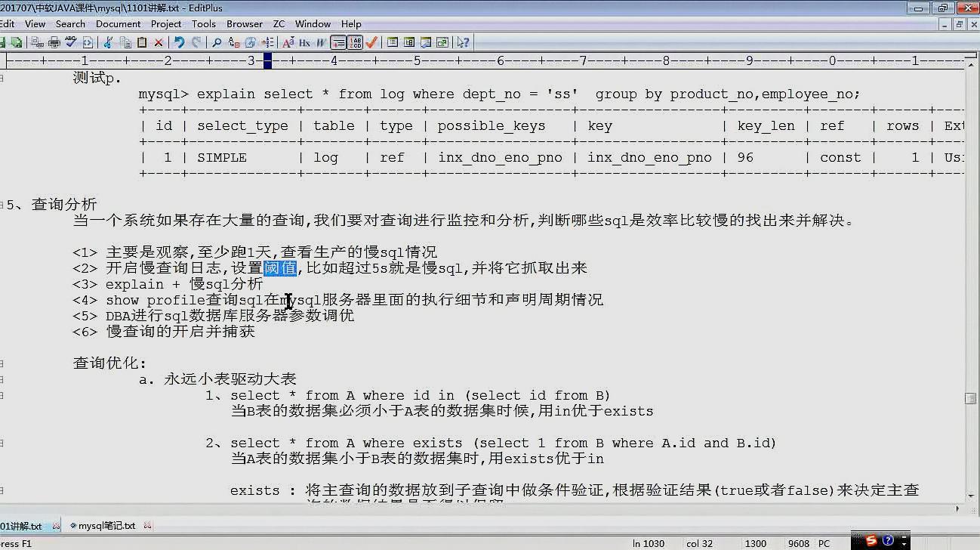Open the Sogou input icon in system tray
This screenshot has height=550, width=980.
pyautogui.click(x=870, y=541)
